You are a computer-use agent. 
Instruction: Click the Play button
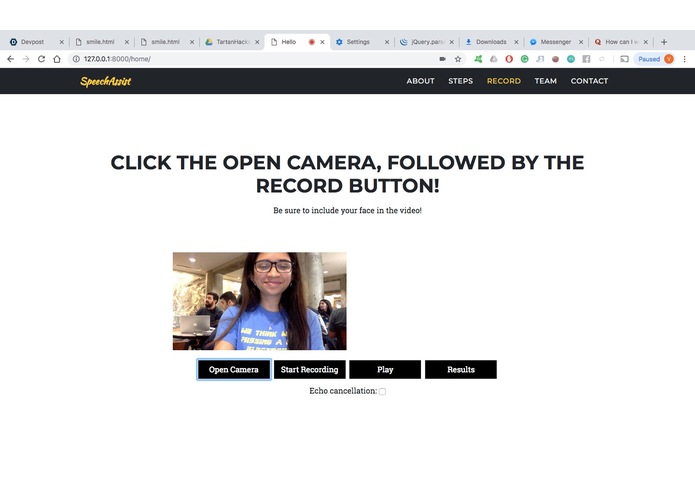pos(385,370)
